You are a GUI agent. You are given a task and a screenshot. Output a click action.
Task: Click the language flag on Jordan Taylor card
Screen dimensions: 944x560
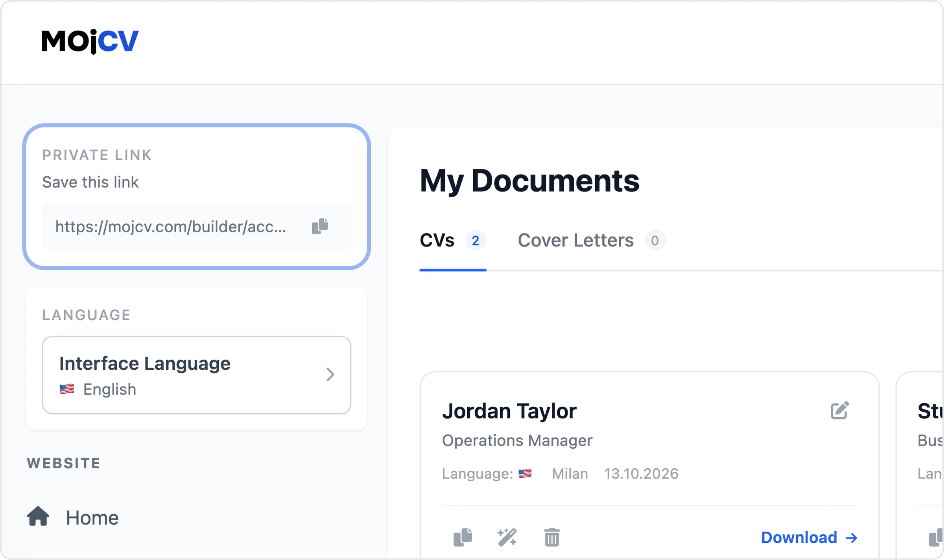(x=525, y=473)
